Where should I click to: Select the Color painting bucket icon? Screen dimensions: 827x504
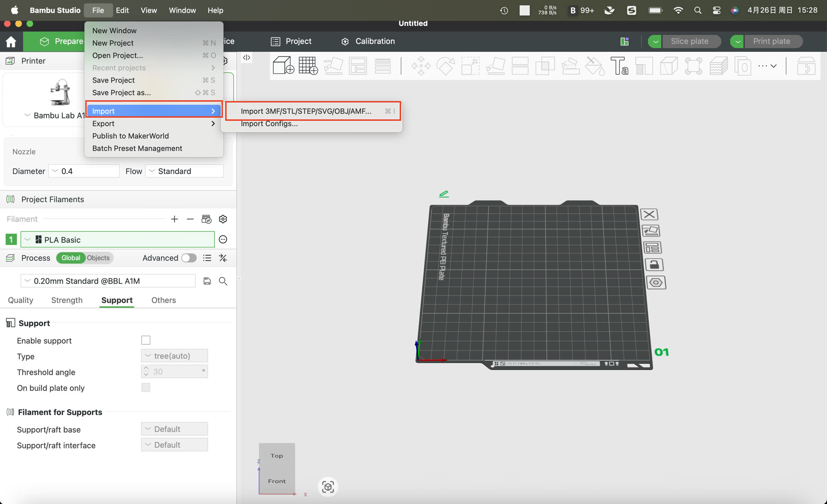coord(595,66)
